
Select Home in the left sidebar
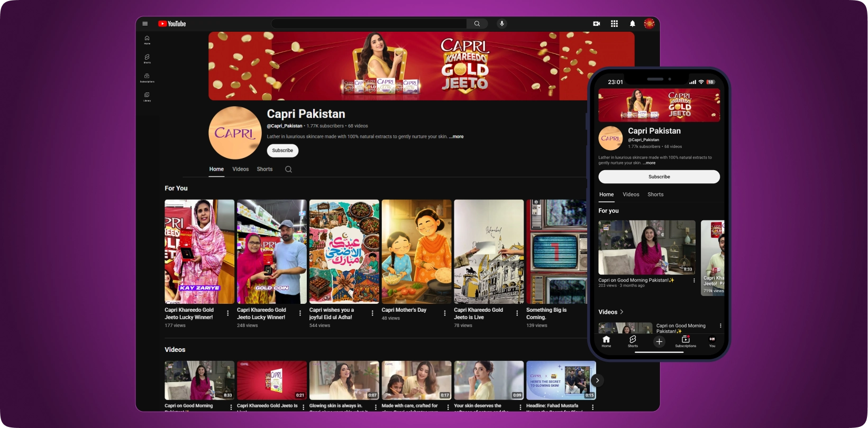(147, 40)
